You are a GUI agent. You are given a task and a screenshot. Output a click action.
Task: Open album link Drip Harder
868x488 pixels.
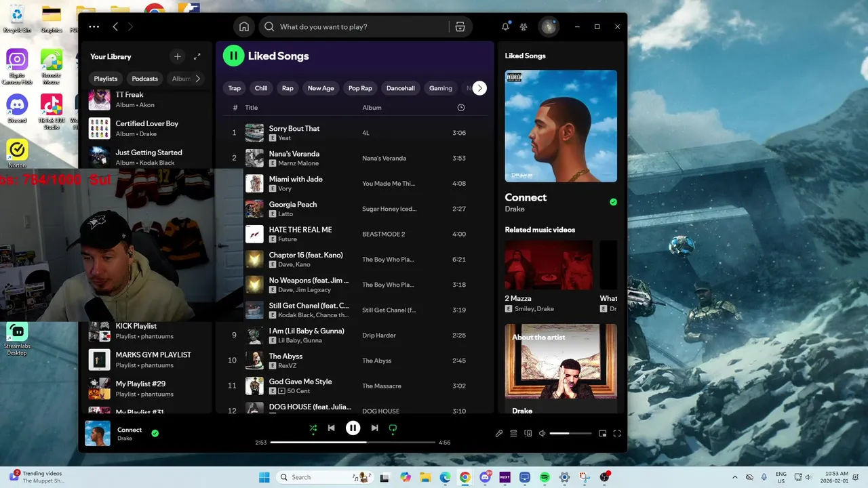(379, 335)
